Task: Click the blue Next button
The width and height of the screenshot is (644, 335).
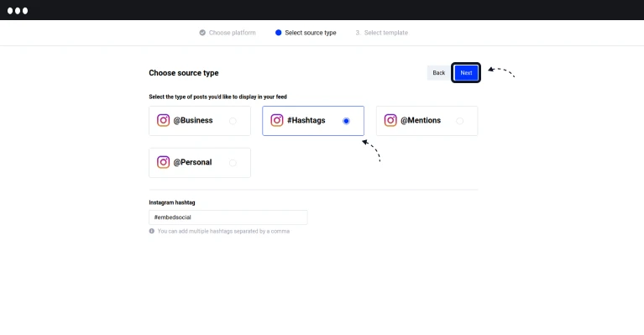Action: 466,73
